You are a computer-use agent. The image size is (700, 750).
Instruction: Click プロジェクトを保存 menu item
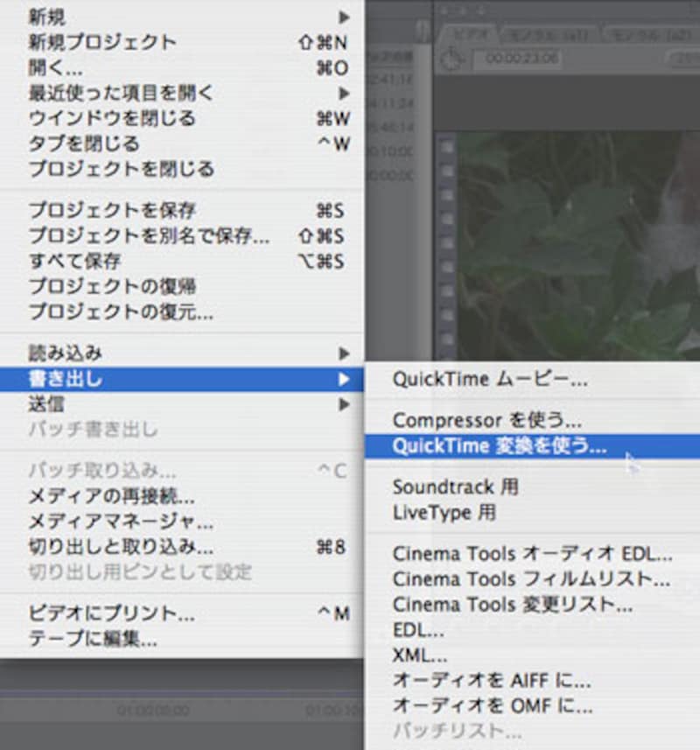(112, 211)
